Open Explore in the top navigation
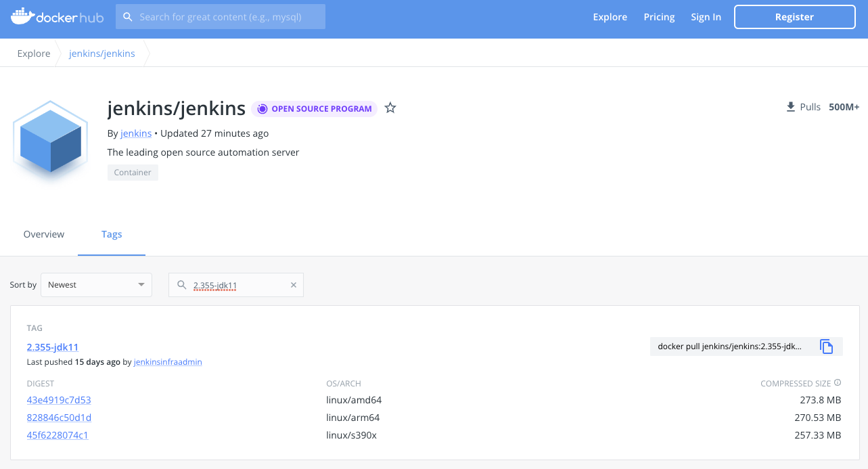Screen dimensions: 868x469 tap(610, 17)
